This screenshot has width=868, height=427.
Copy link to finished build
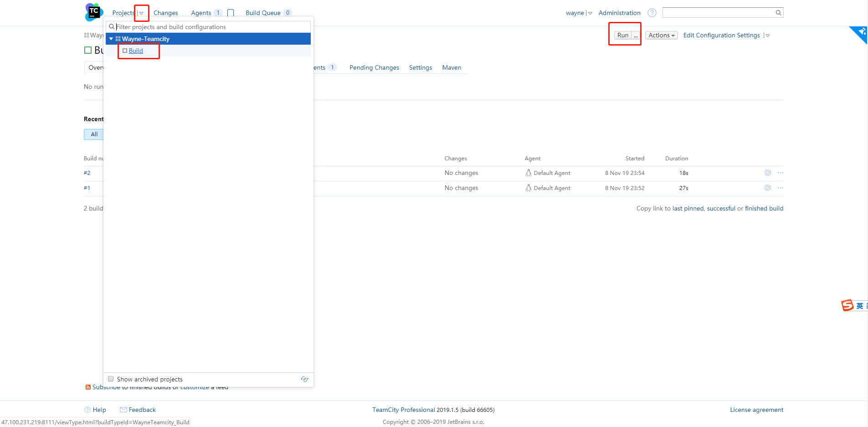[764, 208]
